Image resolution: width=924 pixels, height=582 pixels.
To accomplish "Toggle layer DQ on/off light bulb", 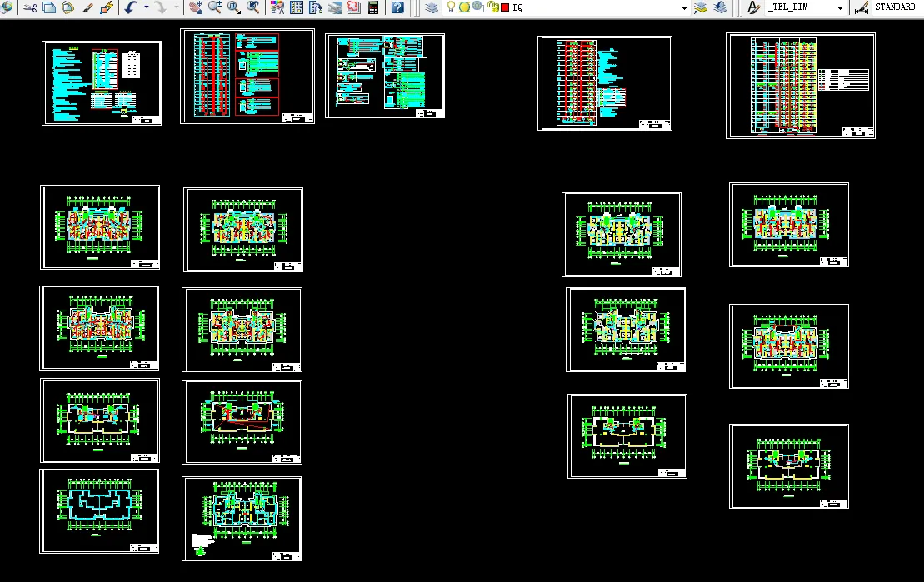I will (451, 7).
